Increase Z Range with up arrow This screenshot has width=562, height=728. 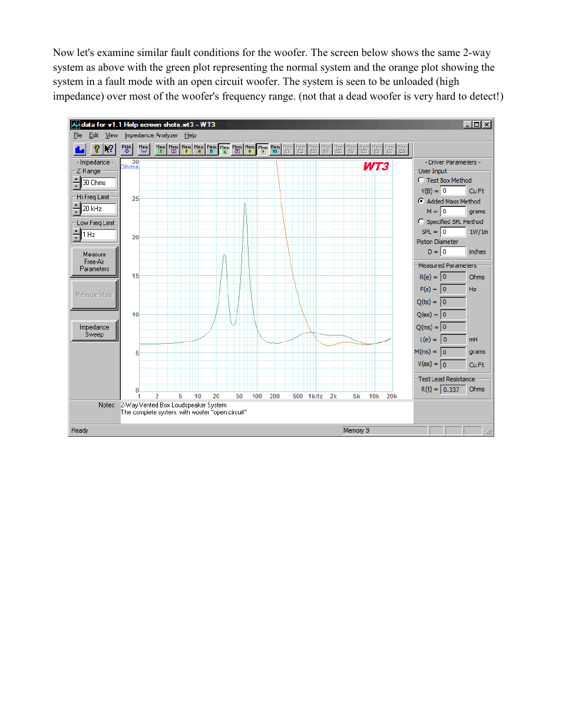tap(77, 179)
